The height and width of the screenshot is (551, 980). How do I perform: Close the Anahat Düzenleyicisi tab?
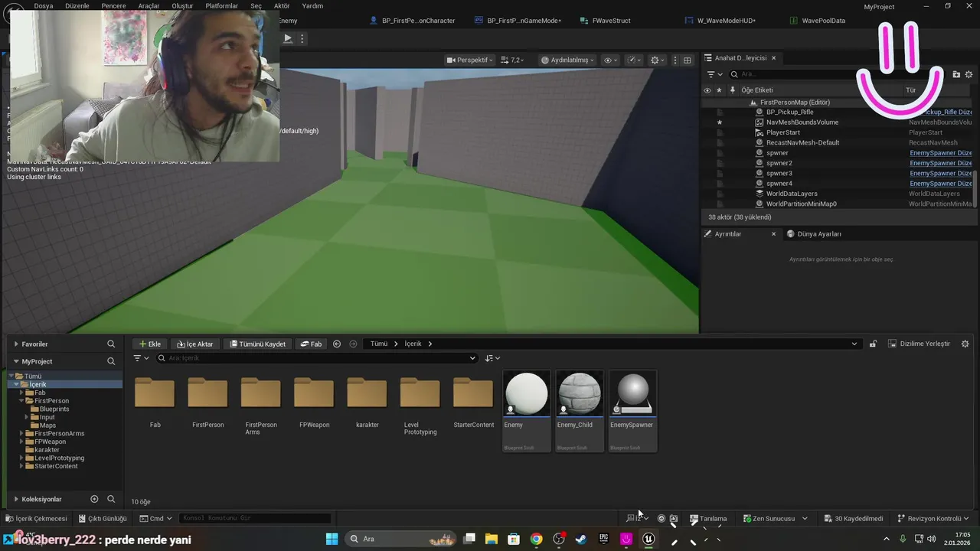click(773, 58)
